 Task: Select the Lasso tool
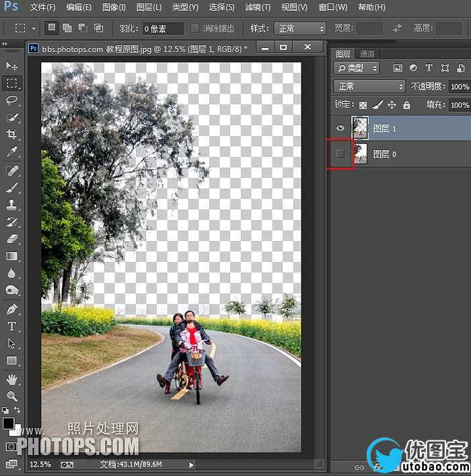tap(11, 100)
